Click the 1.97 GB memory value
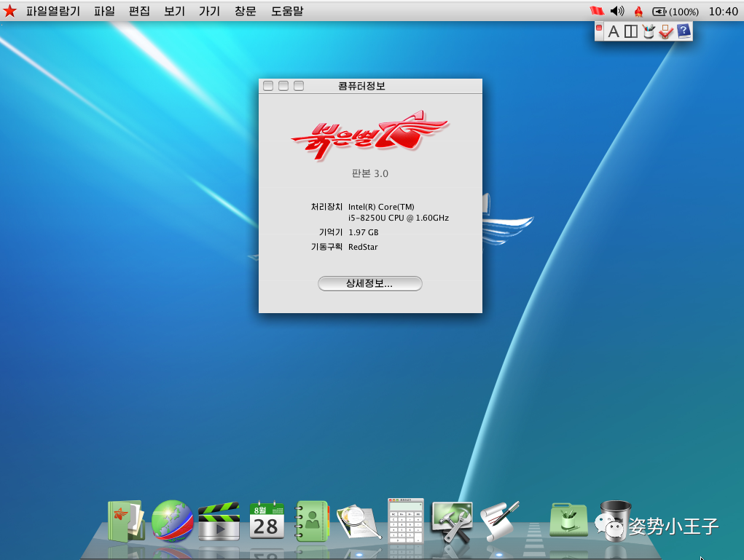This screenshot has height=560, width=744. (x=364, y=232)
